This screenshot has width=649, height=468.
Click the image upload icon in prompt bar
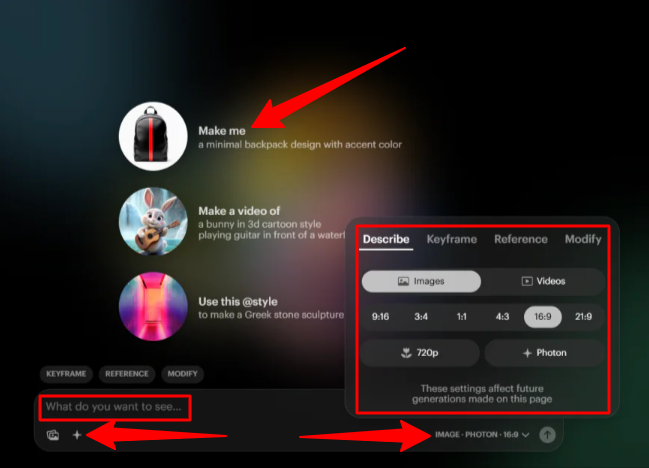click(52, 435)
